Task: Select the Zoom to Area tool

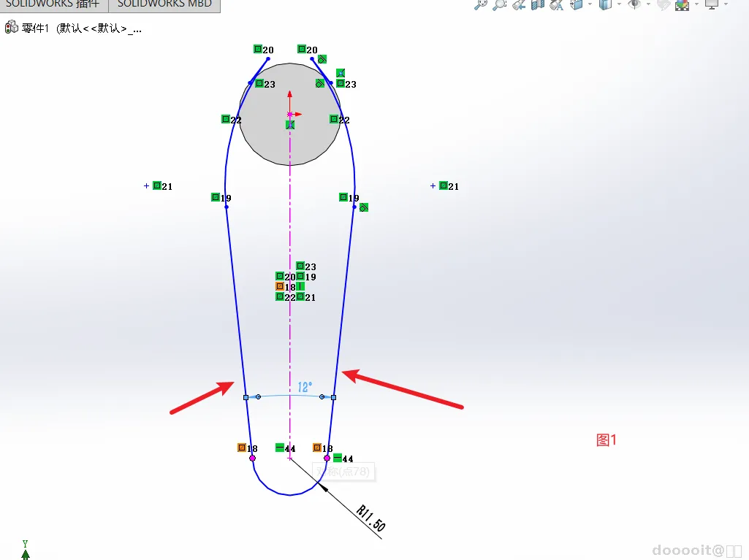Action: pos(500,4)
